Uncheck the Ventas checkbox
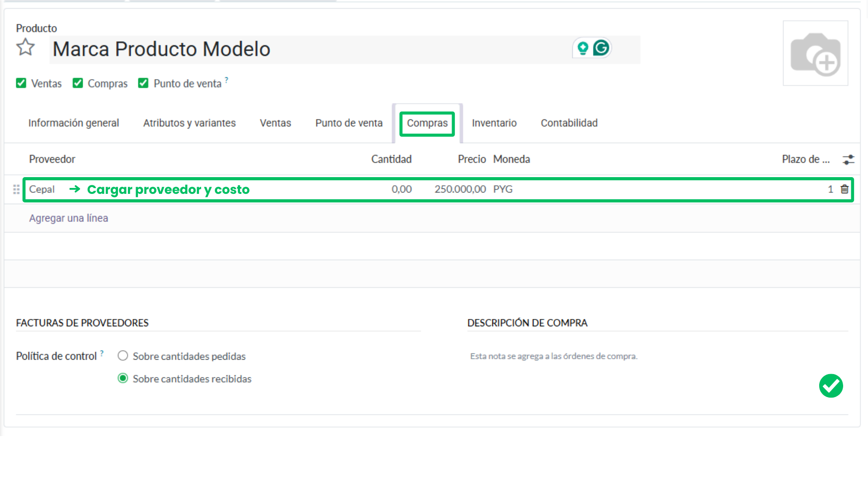Screen dimensions: 868x488 pos(21,83)
